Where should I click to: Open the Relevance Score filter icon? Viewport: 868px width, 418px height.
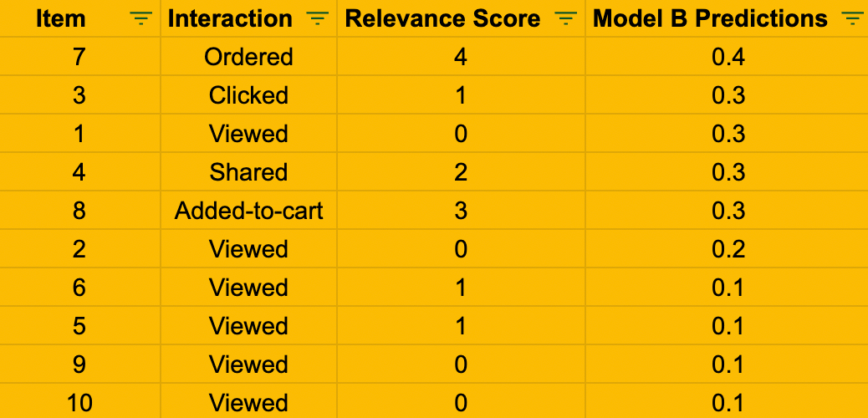pos(566,19)
